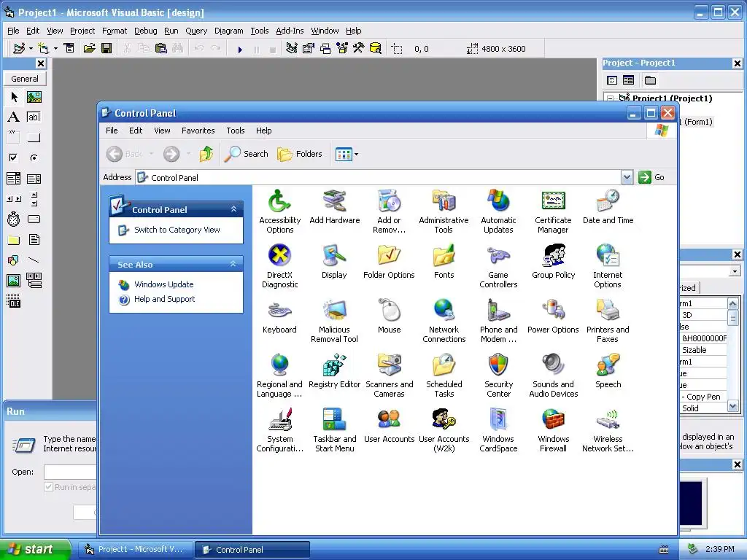Collapse the Control Panel sidebar section
The height and width of the screenshot is (560, 747).
click(233, 209)
